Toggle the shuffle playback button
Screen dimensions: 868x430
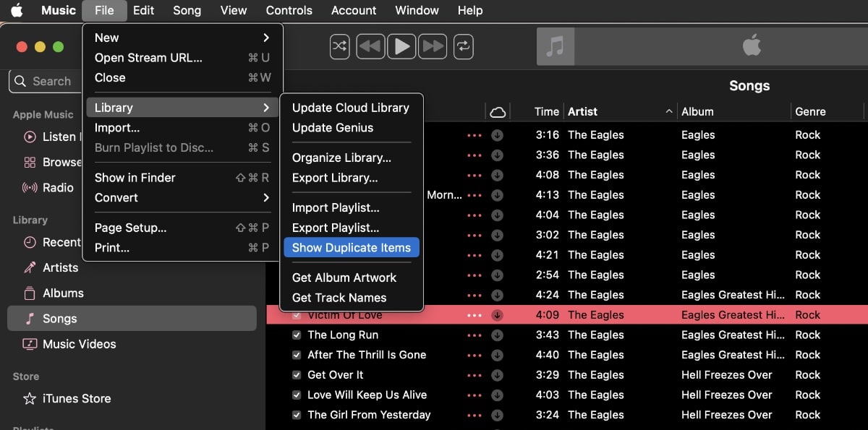tap(339, 46)
